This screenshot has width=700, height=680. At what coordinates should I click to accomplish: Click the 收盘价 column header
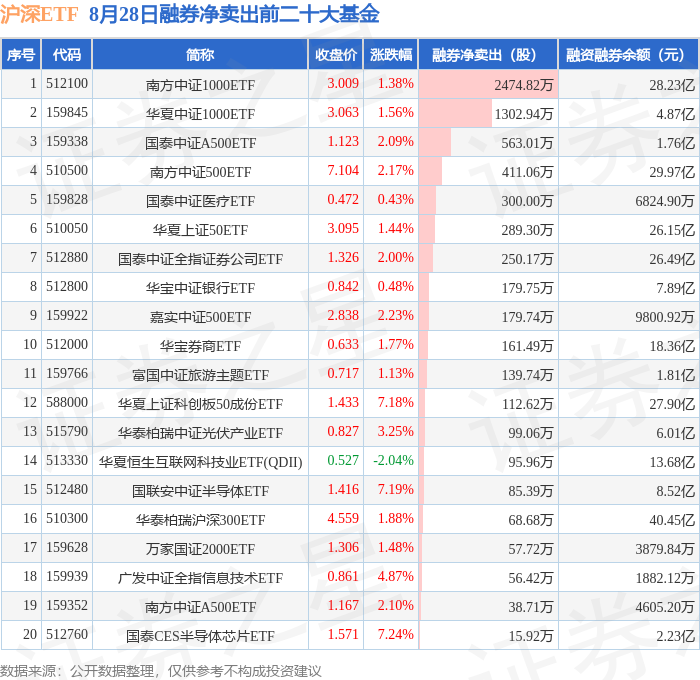[336, 54]
